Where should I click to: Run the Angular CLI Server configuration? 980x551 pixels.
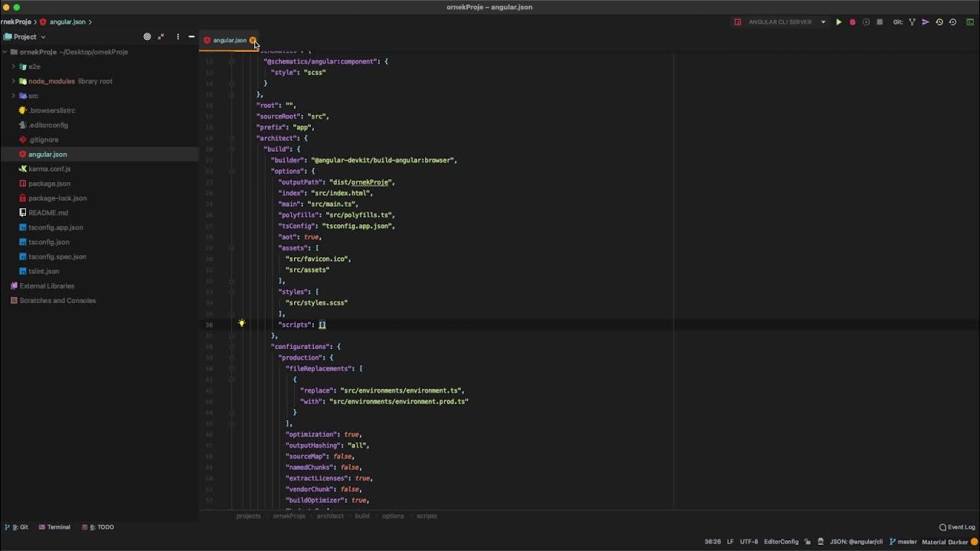(838, 22)
